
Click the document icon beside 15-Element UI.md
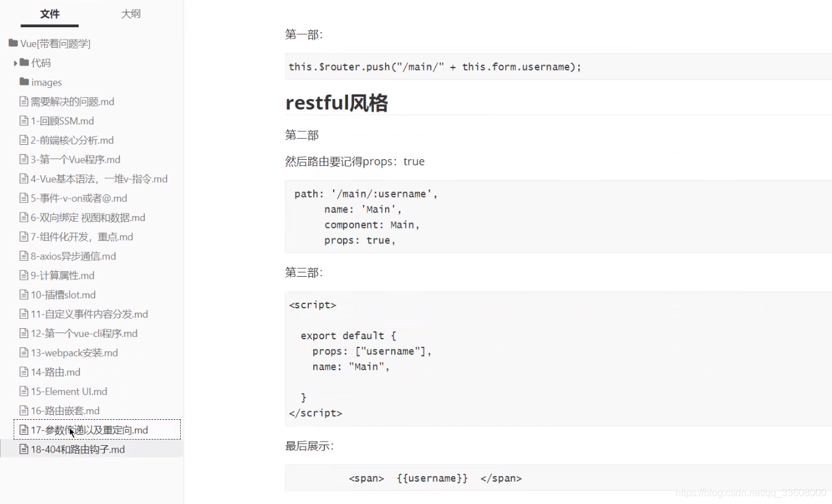[24, 391]
